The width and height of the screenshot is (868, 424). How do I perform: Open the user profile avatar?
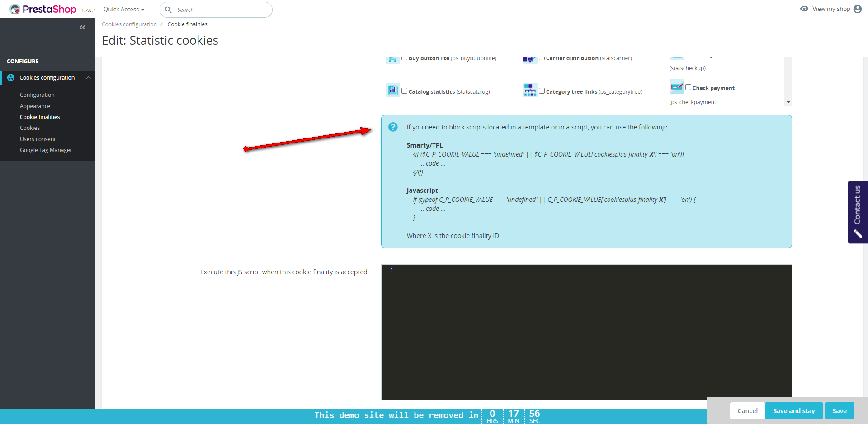pyautogui.click(x=858, y=9)
